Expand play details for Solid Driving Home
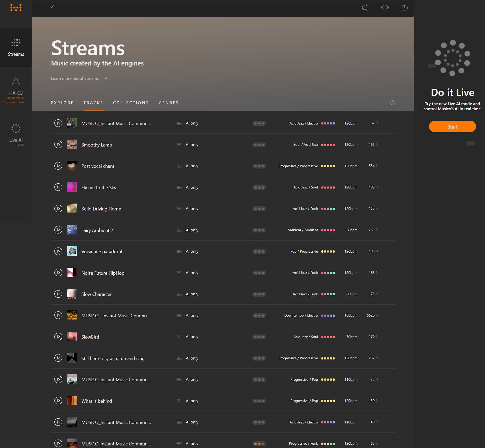 pyautogui.click(x=376, y=208)
